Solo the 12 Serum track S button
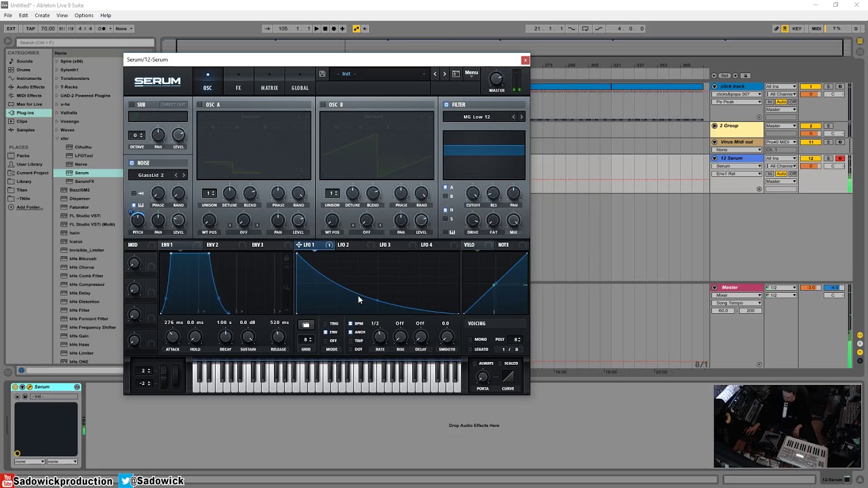Screen dimensions: 868x488 point(827,159)
